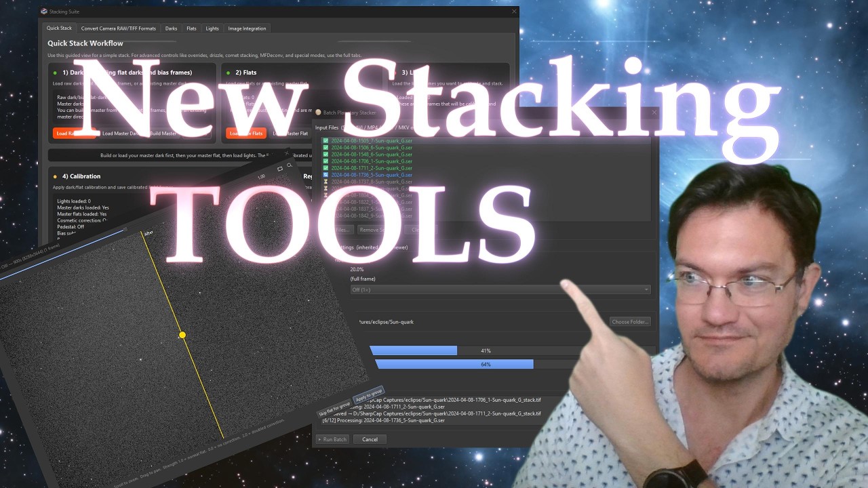Open the Off (1×) dropdown
The image size is (868, 488).
point(500,289)
